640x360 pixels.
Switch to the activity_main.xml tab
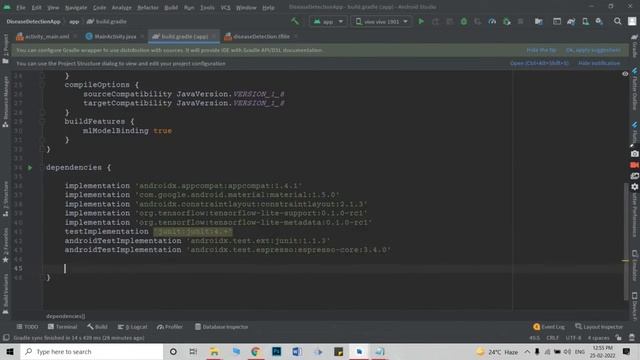pyautogui.click(x=47, y=36)
